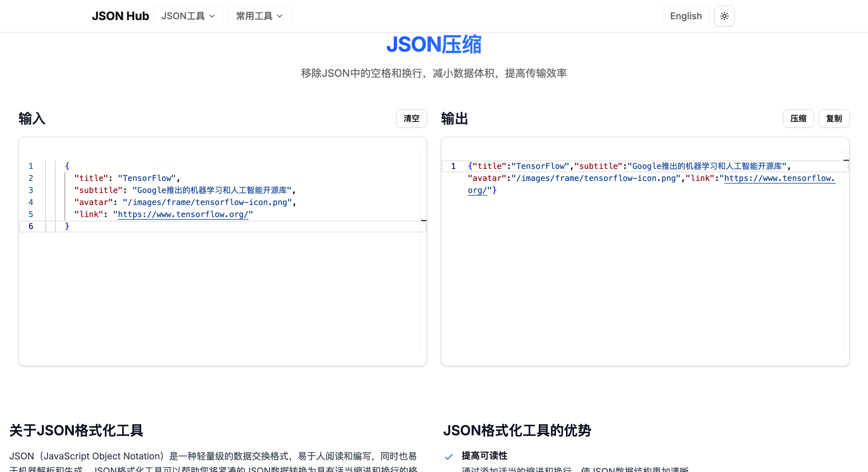
Task: Click the input "/images/frame/tensorflow-icon.png" value
Action: coord(207,202)
